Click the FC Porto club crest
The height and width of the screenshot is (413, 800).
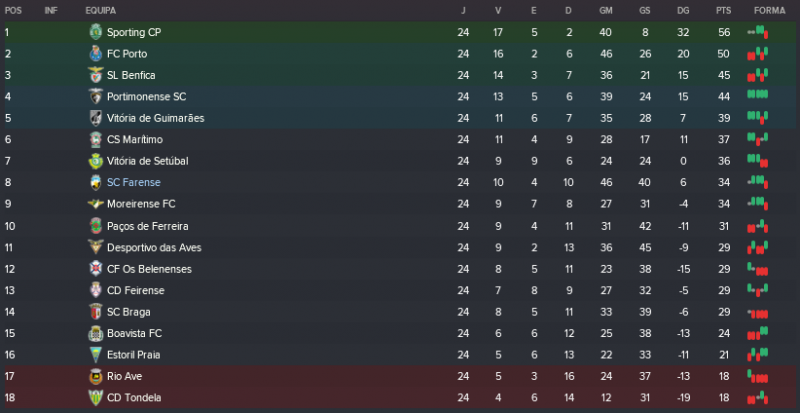tap(96, 54)
